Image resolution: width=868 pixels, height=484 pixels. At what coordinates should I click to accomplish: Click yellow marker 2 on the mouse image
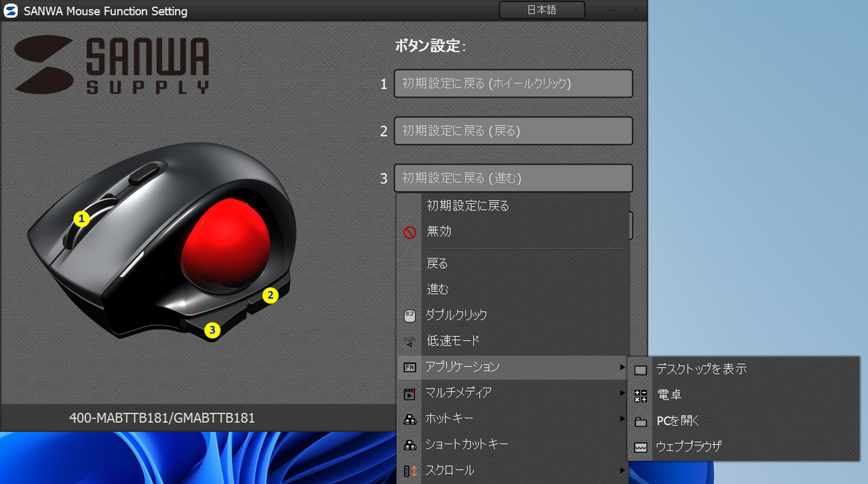270,295
